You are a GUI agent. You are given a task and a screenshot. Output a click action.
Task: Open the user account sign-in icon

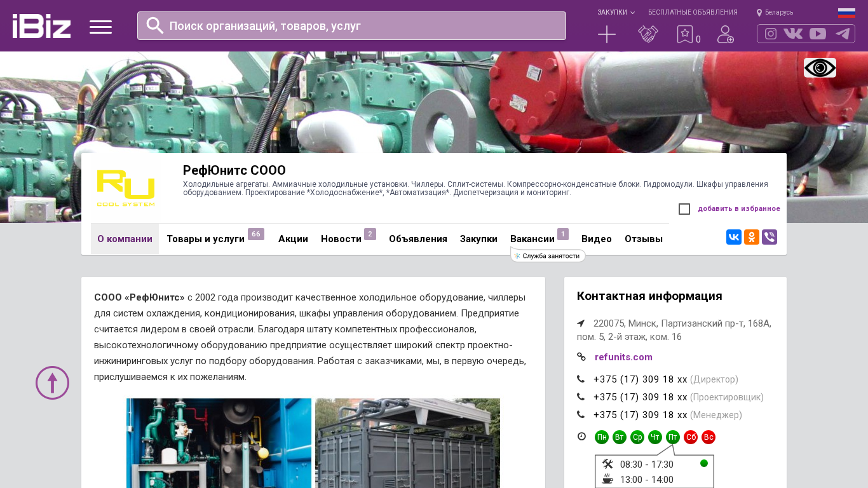726,34
